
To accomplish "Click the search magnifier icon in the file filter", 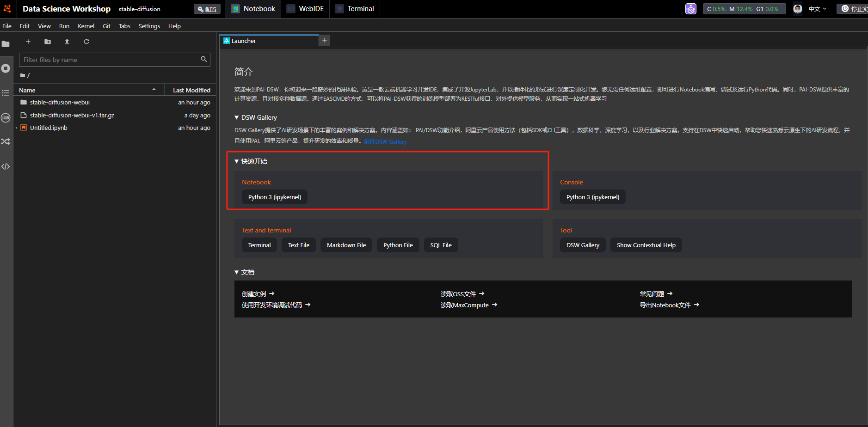I will tap(203, 59).
